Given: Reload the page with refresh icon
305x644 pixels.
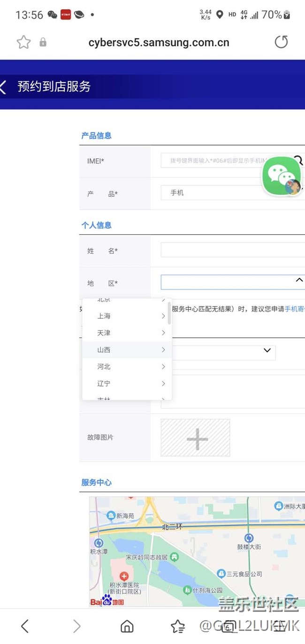Looking at the screenshot, I should click(281, 42).
